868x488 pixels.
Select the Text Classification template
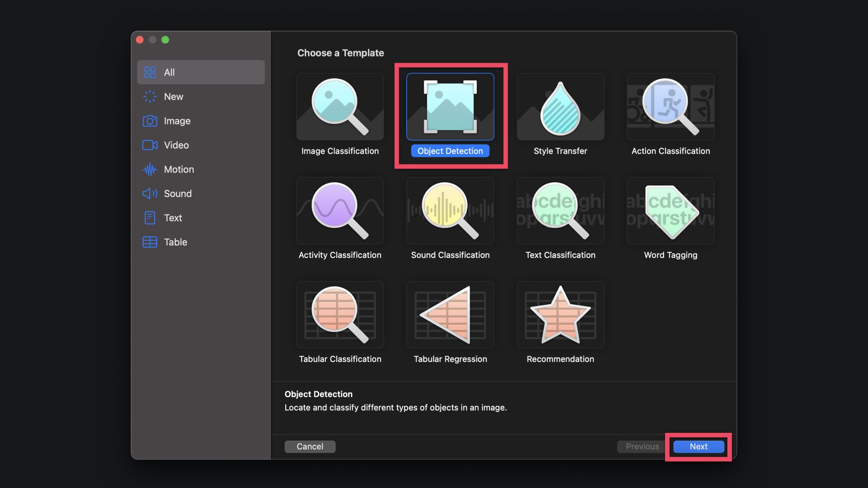click(560, 211)
